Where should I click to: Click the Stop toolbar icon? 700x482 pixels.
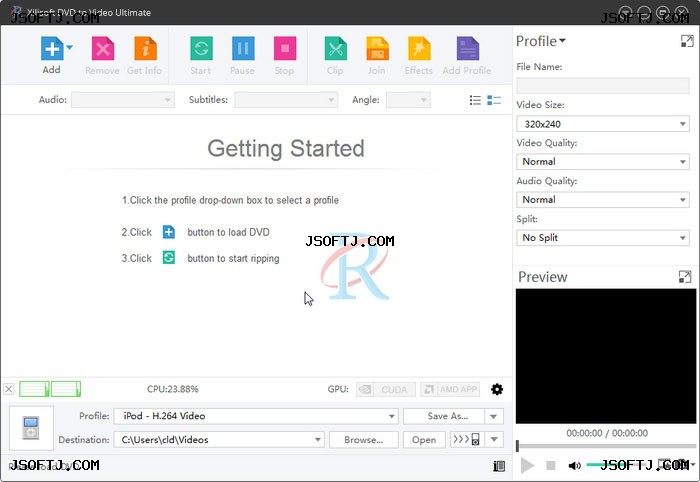[285, 48]
